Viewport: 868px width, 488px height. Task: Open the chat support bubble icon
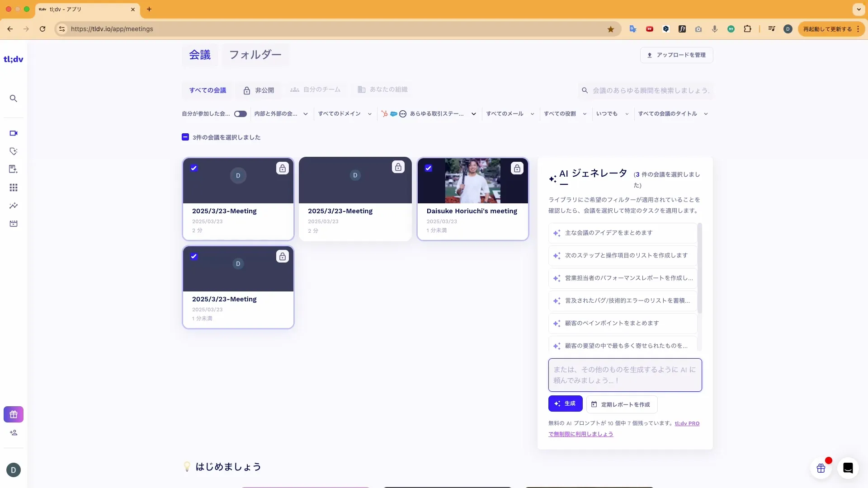tap(848, 468)
